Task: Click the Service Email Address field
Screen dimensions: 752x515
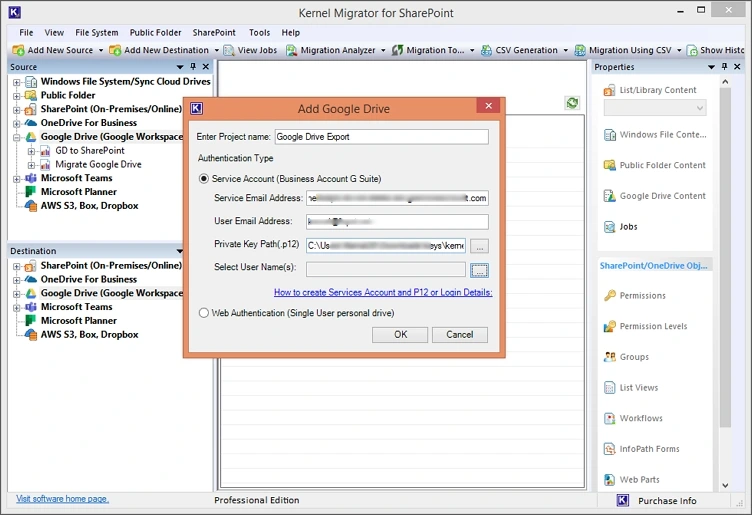Action: pos(397,198)
